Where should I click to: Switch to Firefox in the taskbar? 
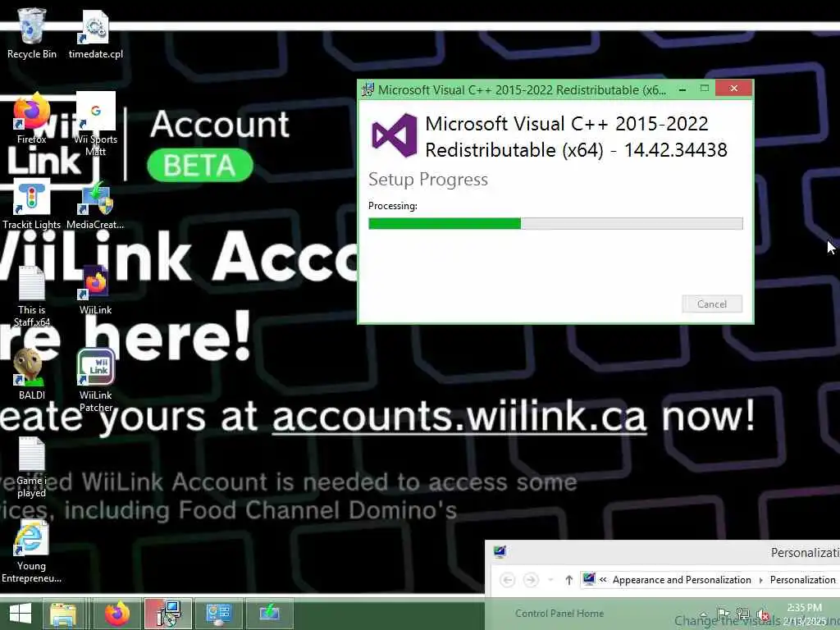click(116, 614)
